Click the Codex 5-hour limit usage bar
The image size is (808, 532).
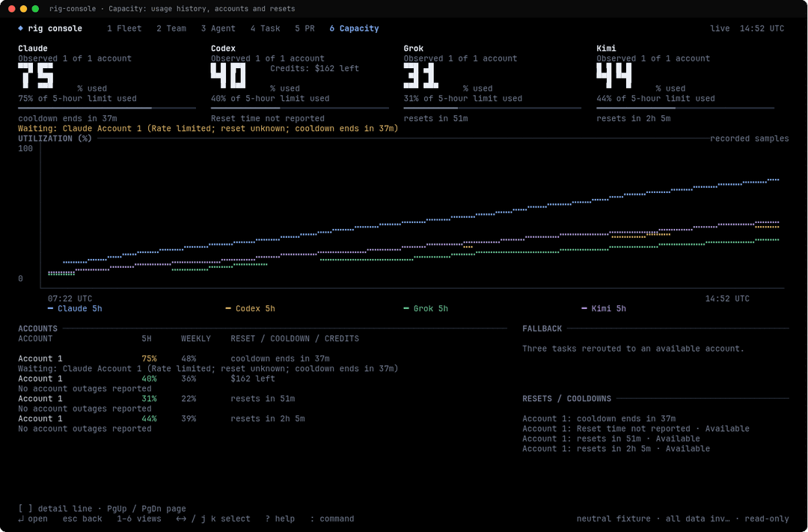pyautogui.click(x=300, y=108)
